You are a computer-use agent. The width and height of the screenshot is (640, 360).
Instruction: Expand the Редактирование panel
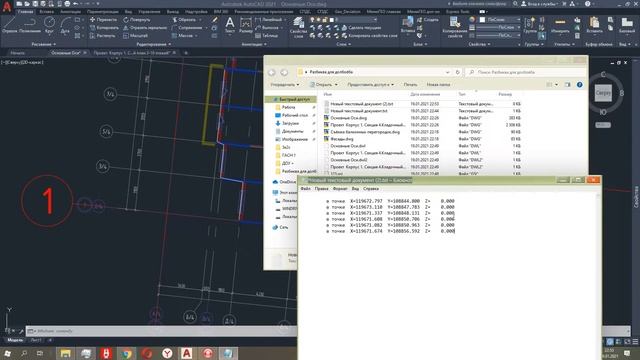[154, 44]
